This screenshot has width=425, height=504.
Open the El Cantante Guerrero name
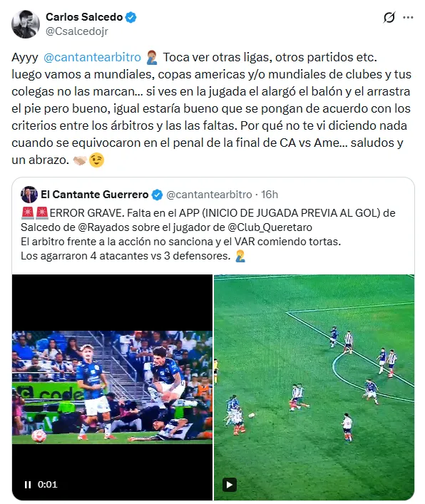[95, 195]
